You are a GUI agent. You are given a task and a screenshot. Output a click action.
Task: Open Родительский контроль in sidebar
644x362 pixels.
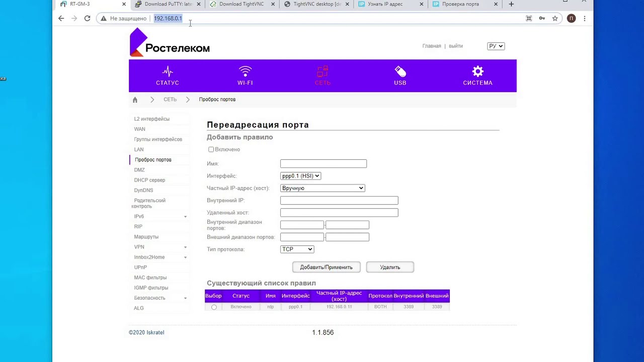(148, 203)
